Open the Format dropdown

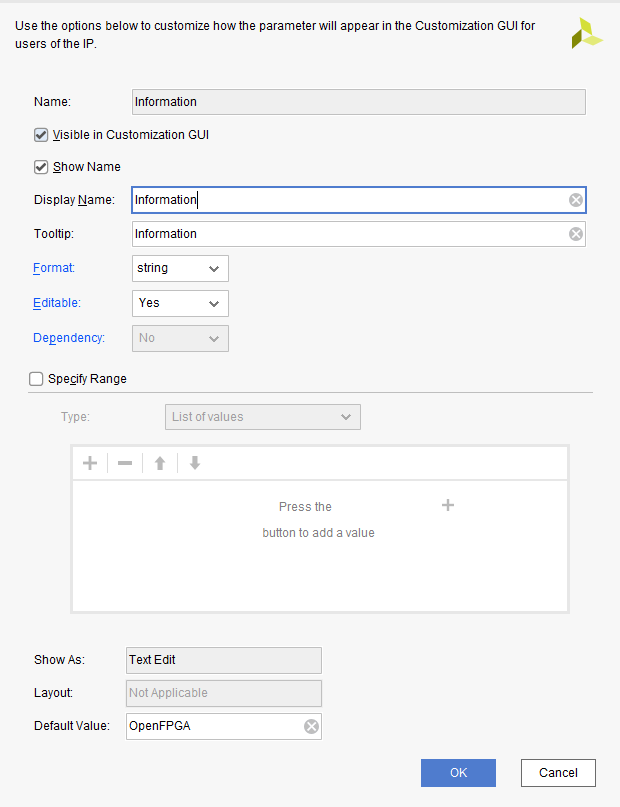(180, 269)
